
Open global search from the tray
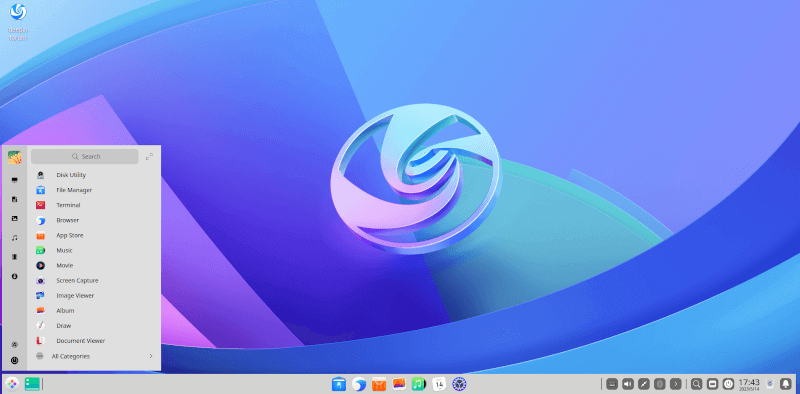(696, 384)
